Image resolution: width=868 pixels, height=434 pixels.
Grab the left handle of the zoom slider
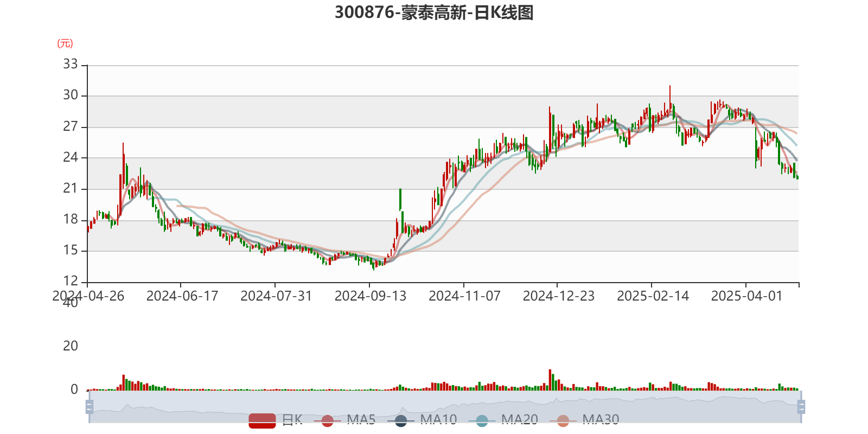pos(88,406)
